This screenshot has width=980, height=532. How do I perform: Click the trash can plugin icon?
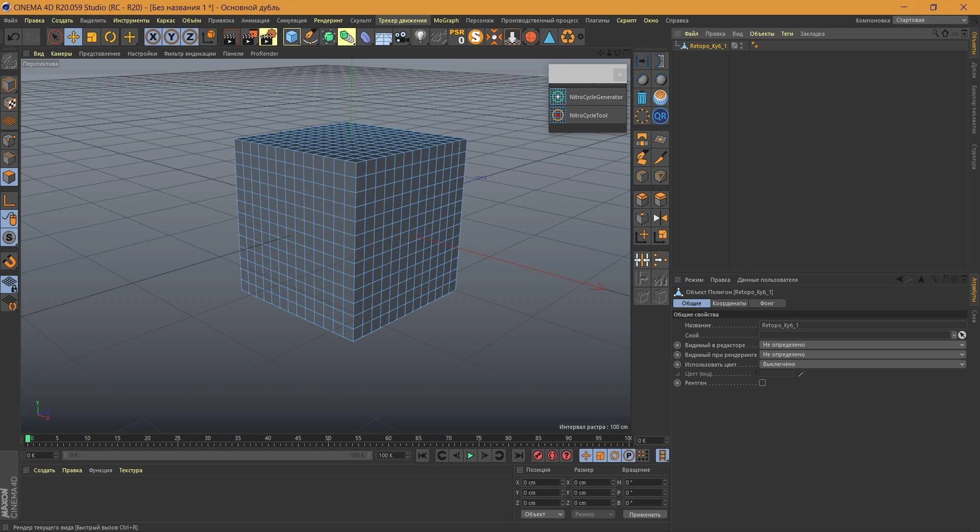[642, 98]
